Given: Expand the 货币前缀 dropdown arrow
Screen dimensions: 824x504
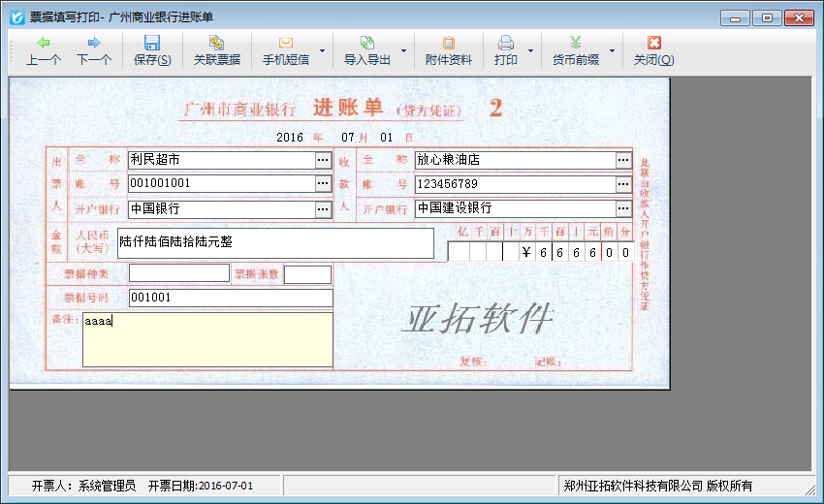Looking at the screenshot, I should click(612, 50).
